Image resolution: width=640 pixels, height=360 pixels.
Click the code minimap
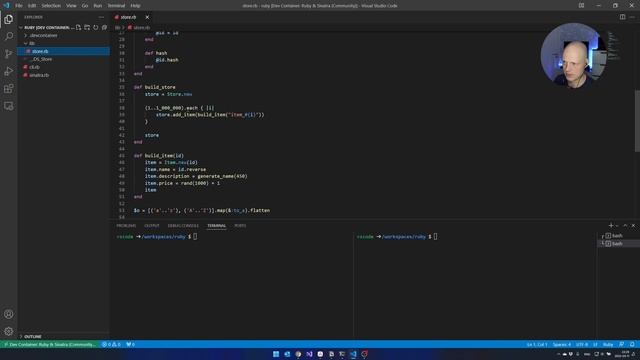pyautogui.click(x=613, y=46)
